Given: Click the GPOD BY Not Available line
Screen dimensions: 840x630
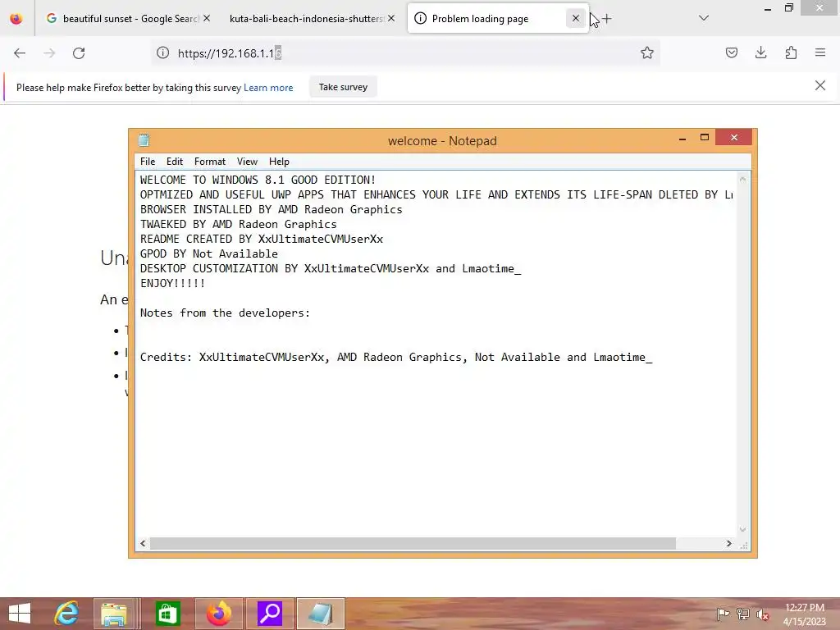Looking at the screenshot, I should coord(209,254).
